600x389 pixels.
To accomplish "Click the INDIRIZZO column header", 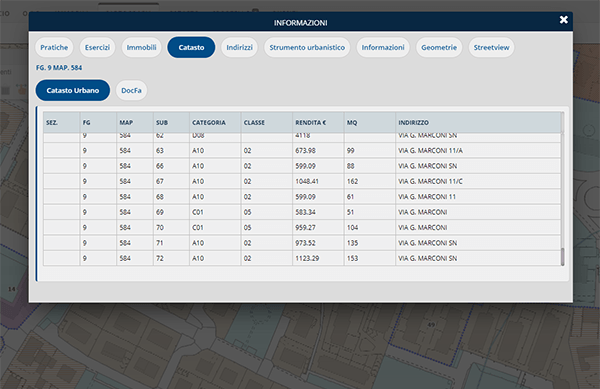I will 478,122.
